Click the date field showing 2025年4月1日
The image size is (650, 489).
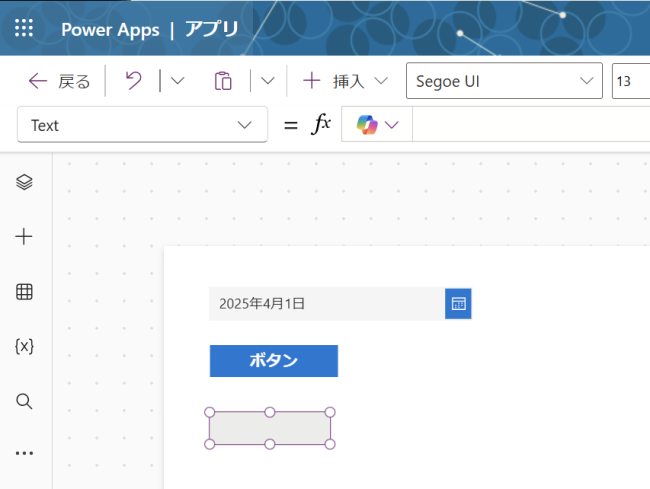click(326, 304)
